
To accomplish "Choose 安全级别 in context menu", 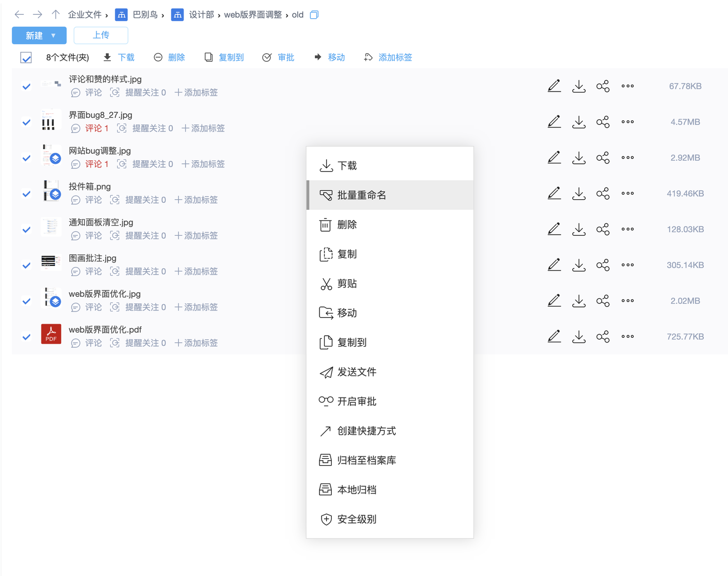I will (x=390, y=519).
